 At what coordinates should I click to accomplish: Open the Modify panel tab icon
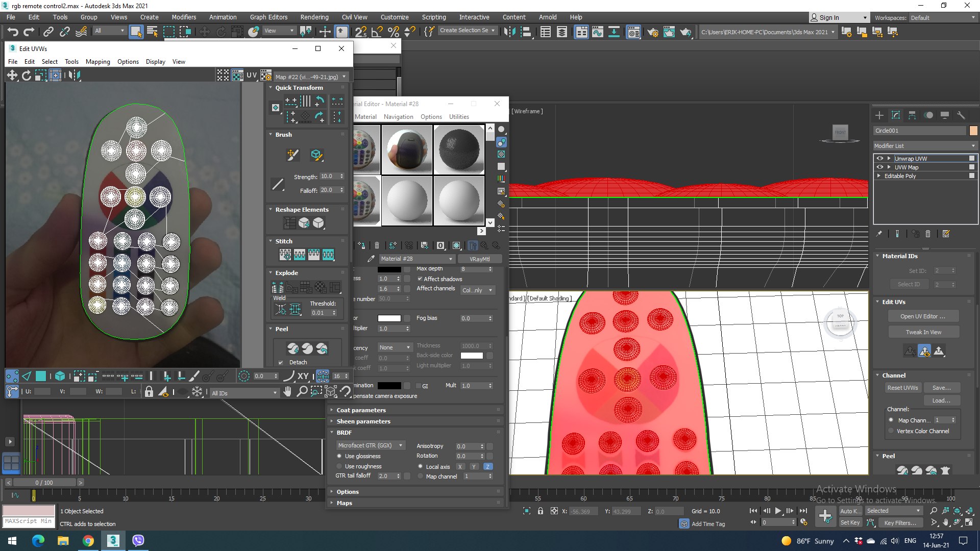[x=895, y=115]
